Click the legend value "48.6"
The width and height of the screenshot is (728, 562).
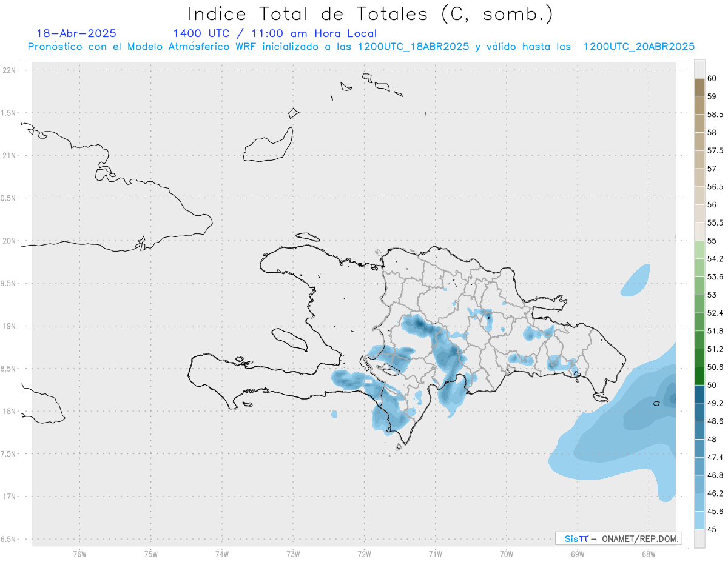click(715, 421)
